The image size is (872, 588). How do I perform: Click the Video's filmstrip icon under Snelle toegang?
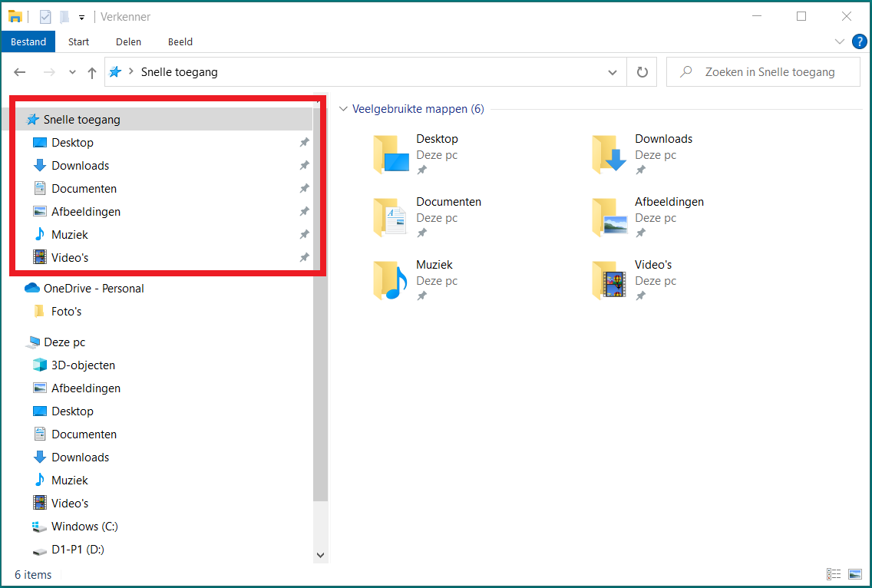point(39,257)
